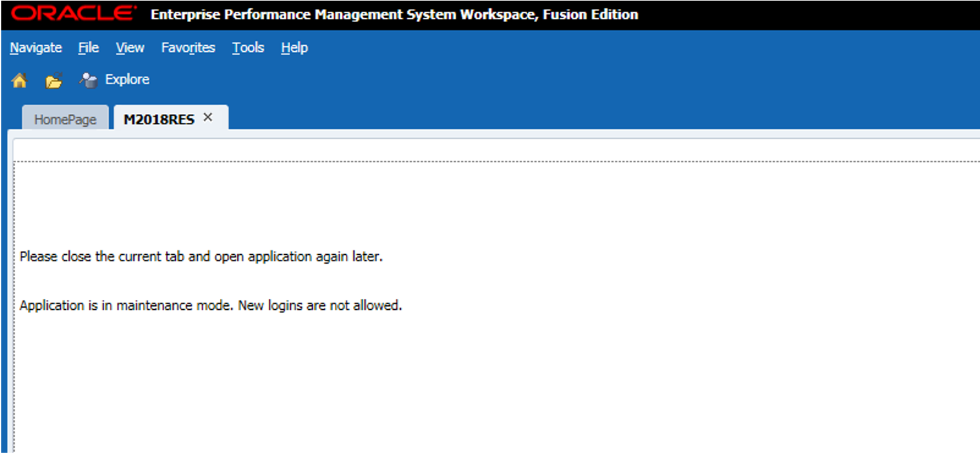The image size is (980, 454).
Task: Click the words 'New logins are not allowed'
Action: click(x=320, y=306)
